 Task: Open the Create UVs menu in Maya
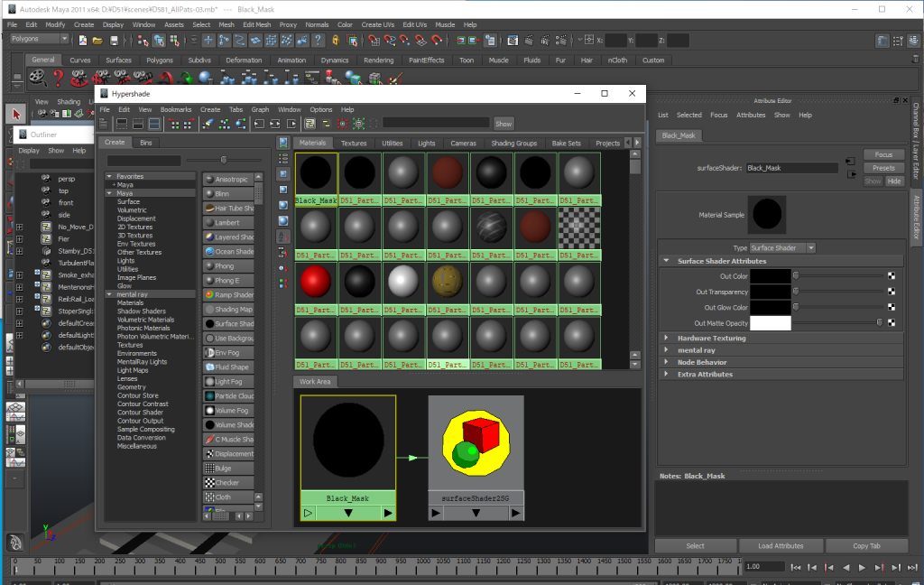click(378, 24)
